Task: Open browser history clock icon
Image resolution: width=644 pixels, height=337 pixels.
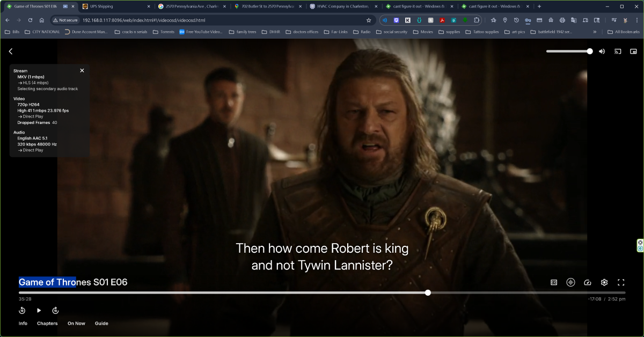Action: 516,20
